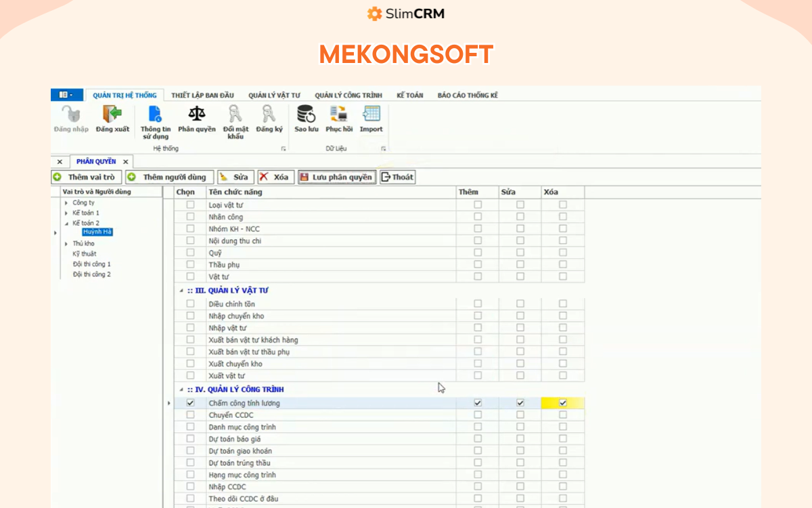Click the Đăng ký ribbon icon
The image size is (812, 508).
269,114
